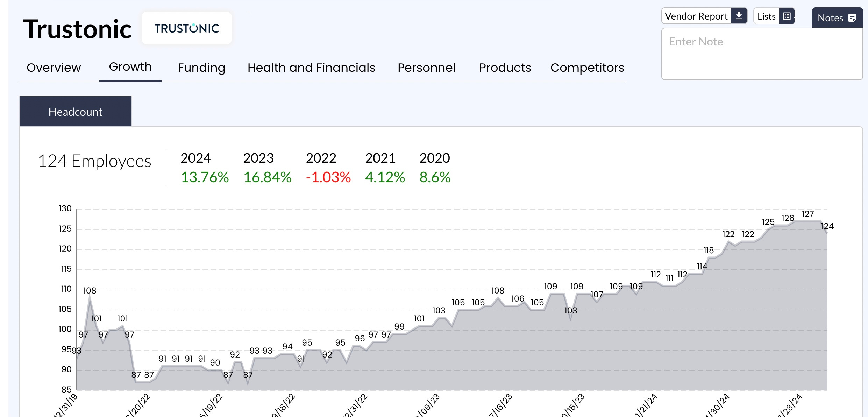868x417 pixels.
Task: Click the 2020 year label
Action: coord(435,158)
